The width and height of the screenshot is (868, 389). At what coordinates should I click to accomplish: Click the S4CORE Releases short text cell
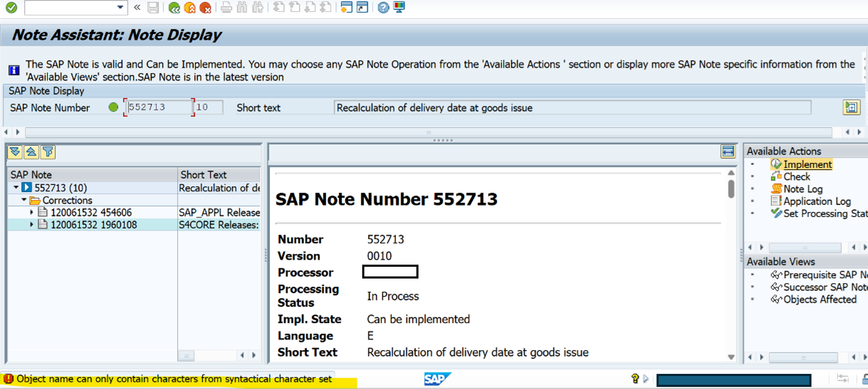point(219,225)
